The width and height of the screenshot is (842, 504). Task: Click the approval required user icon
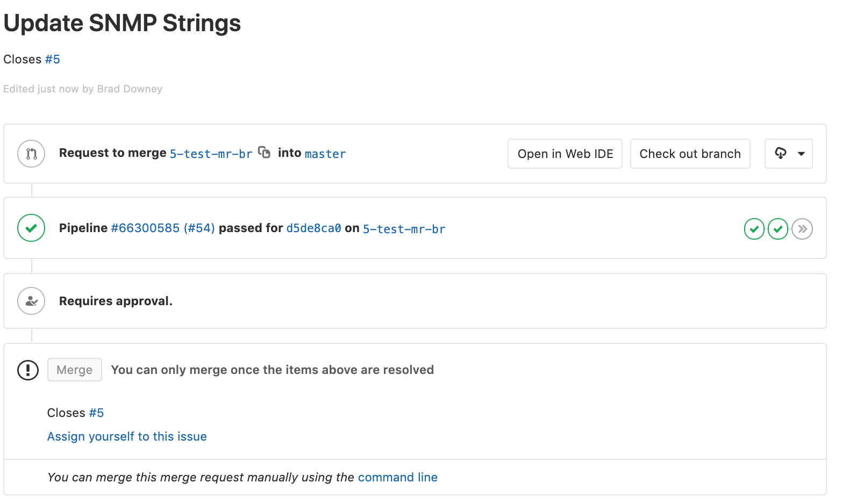pos(31,301)
